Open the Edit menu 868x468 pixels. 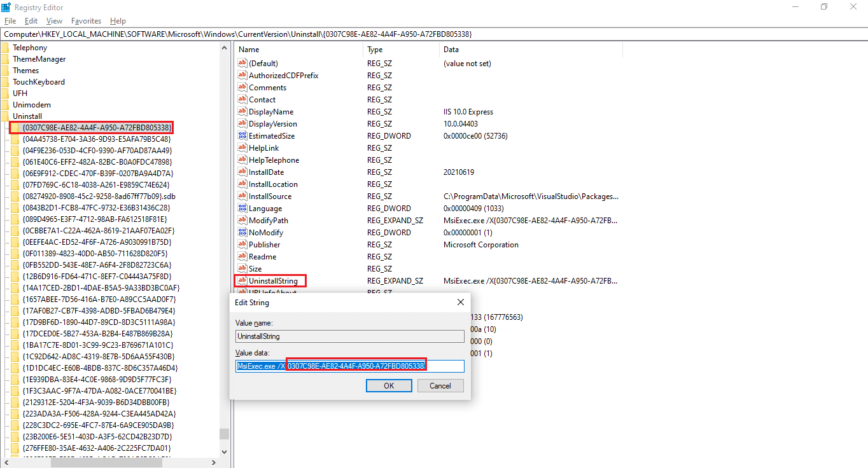31,21
